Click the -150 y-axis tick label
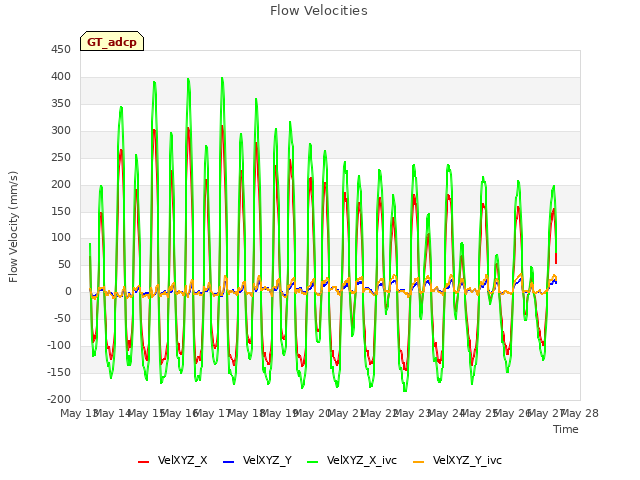The height and width of the screenshot is (480, 640). [59, 372]
